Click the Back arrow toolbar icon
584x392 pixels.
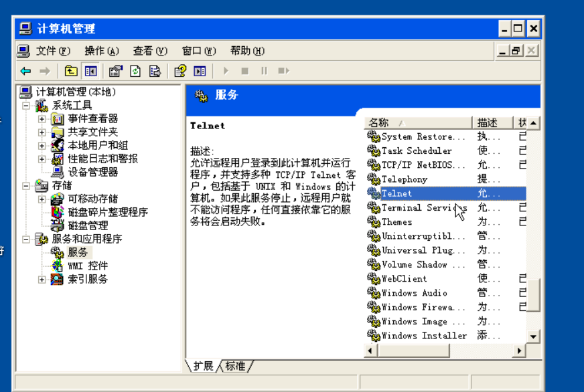click(x=25, y=71)
